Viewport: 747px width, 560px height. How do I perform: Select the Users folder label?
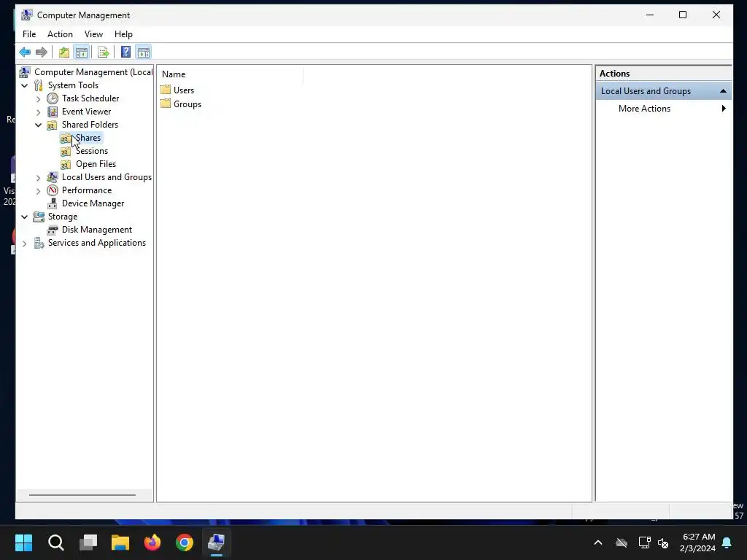(183, 90)
